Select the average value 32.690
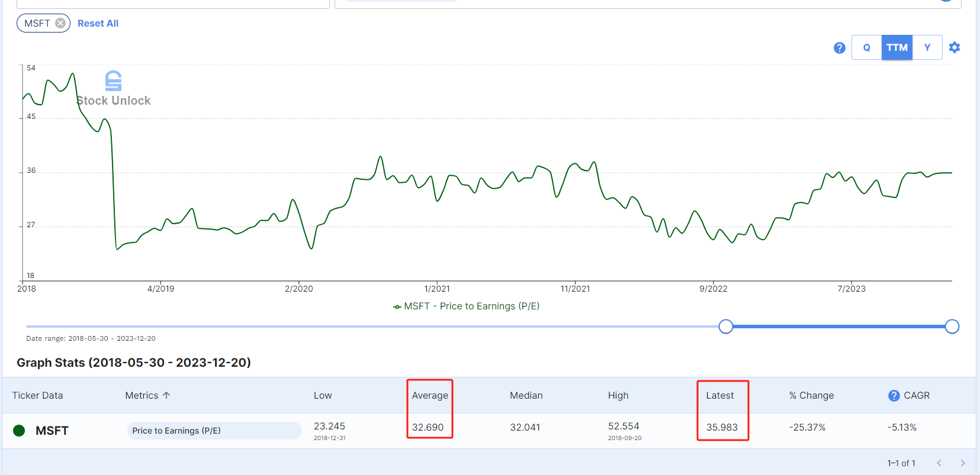 [428, 427]
